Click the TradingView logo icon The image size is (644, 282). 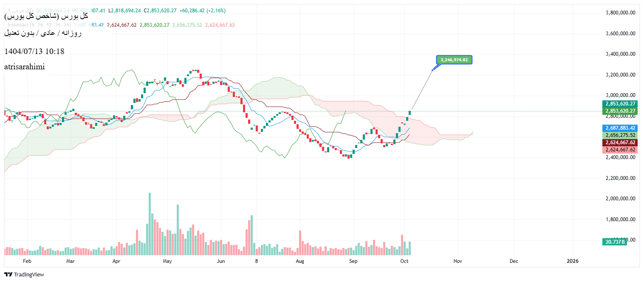click(8, 274)
